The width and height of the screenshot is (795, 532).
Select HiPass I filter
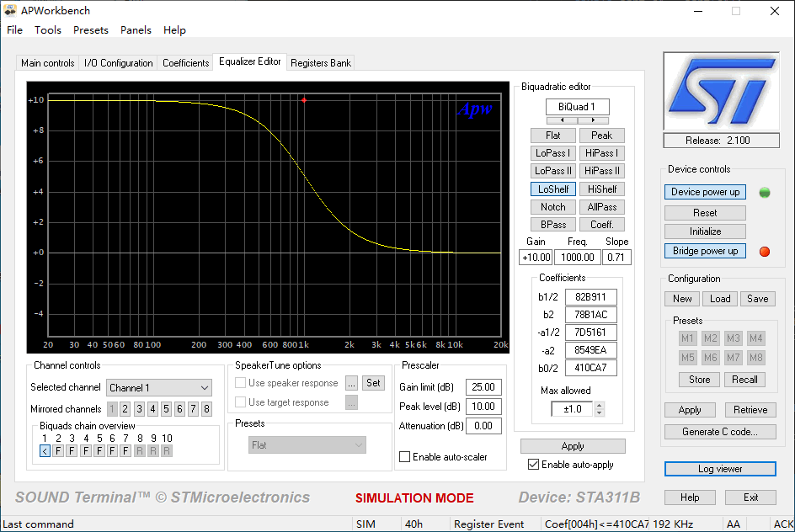click(602, 153)
